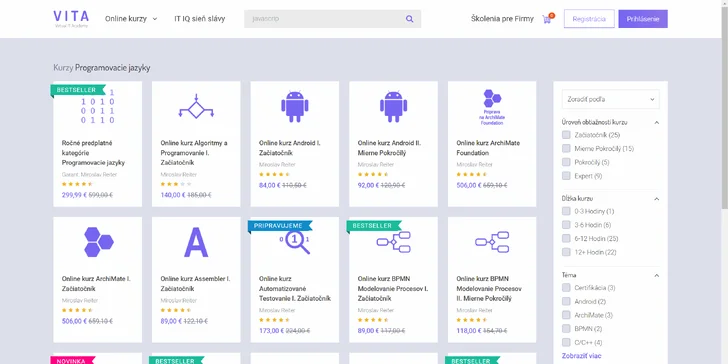
Task: Click the Registrácia button
Action: click(x=589, y=19)
